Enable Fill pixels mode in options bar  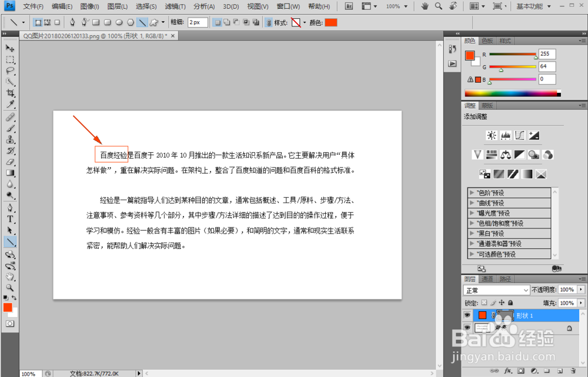(x=57, y=22)
